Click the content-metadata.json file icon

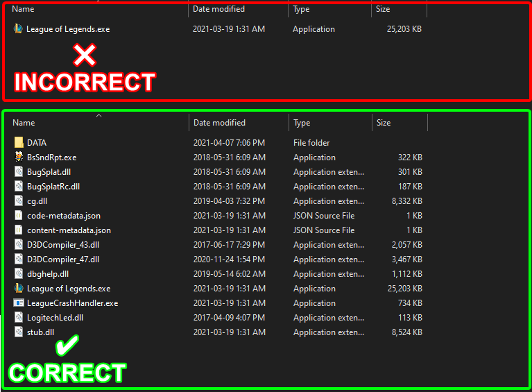tap(19, 230)
